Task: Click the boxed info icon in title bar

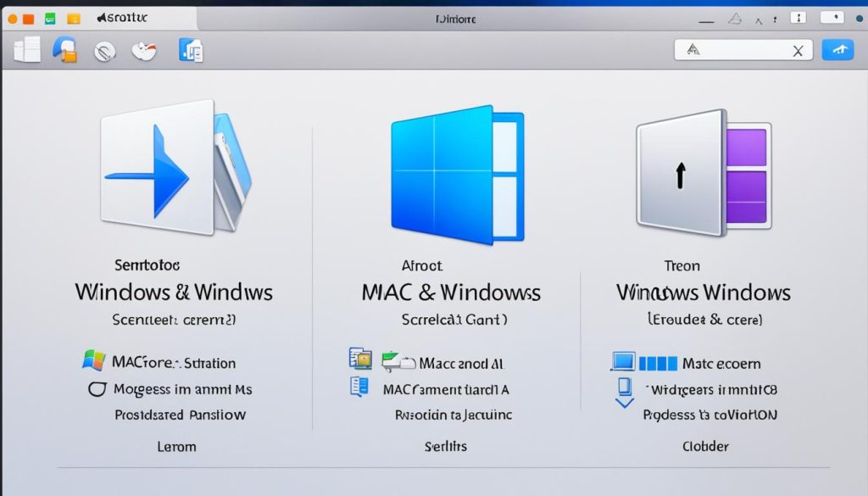Action: pos(798,18)
